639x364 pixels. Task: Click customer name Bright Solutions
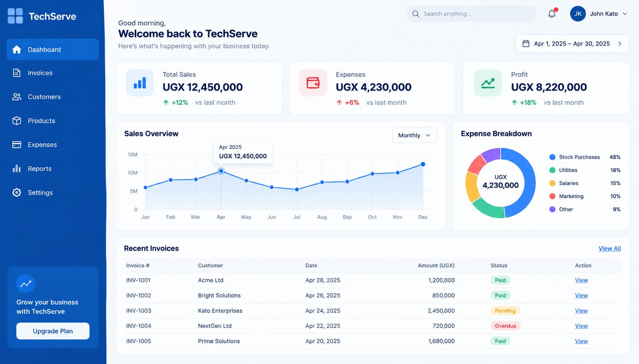(x=219, y=295)
